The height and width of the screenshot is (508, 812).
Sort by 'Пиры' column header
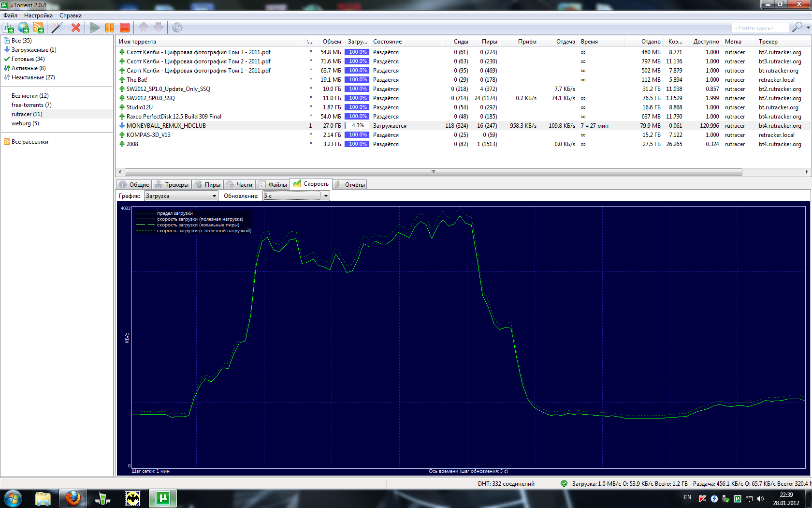[485, 42]
